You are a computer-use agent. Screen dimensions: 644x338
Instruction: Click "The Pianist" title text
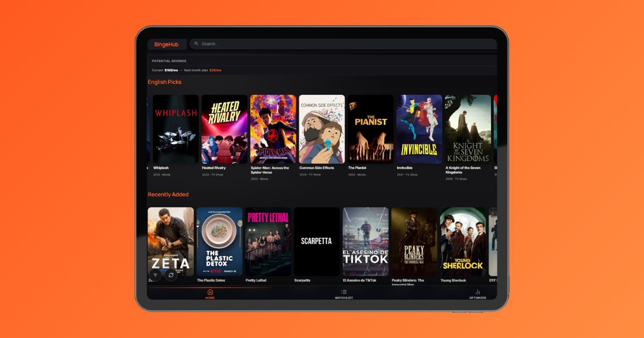[357, 168]
